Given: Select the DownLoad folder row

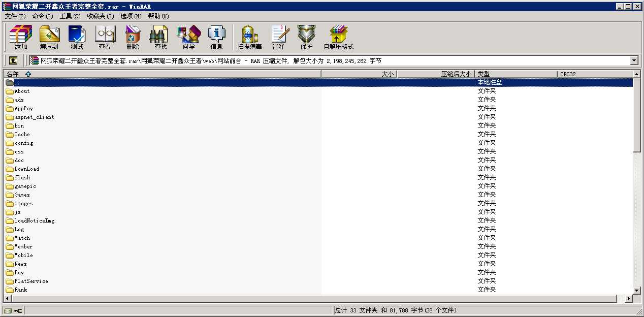Looking at the screenshot, I should 318,169.
